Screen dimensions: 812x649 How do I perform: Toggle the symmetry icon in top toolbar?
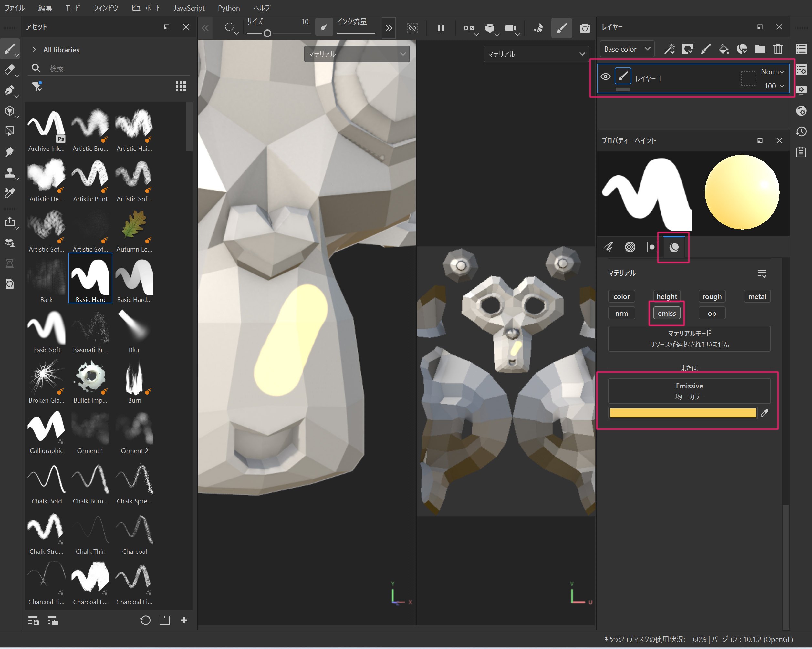[x=469, y=28]
